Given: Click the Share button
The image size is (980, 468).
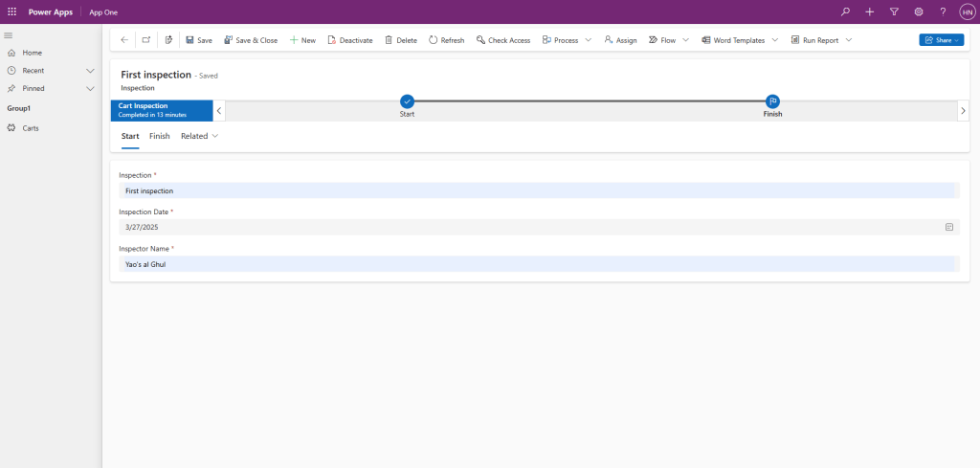Looking at the screenshot, I should click(x=941, y=40).
